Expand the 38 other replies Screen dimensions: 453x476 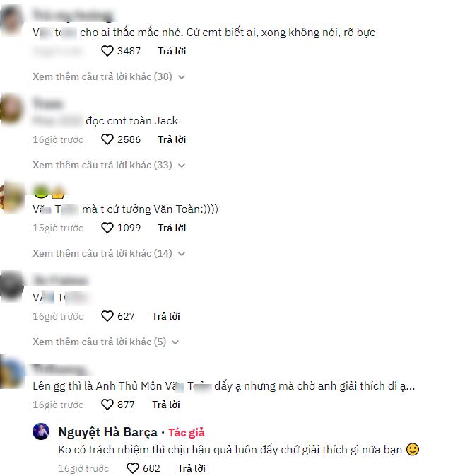[109, 76]
